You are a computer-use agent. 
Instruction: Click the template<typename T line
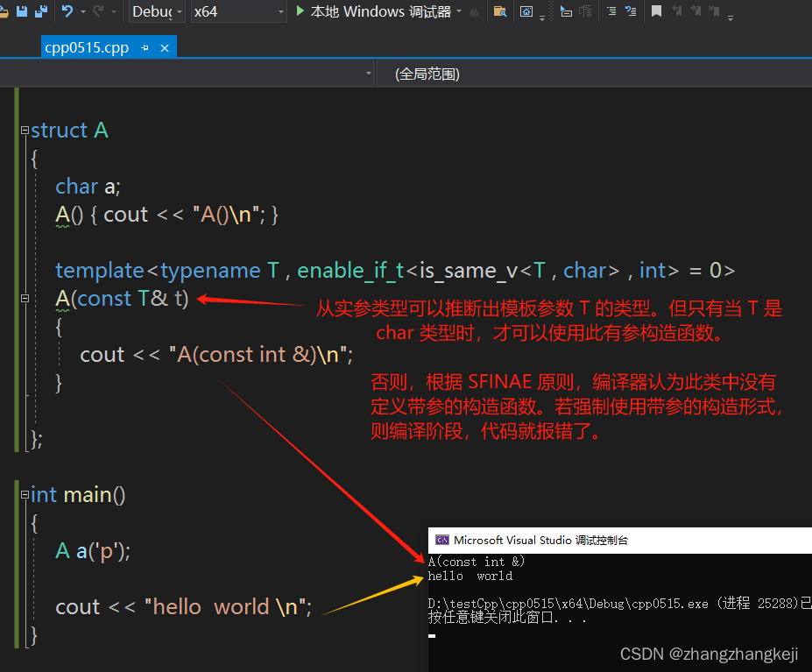click(166, 271)
